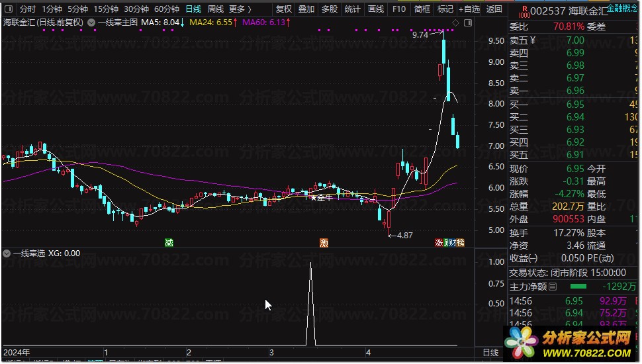Open the main chart indicator dropdown arrow
The height and width of the screenshot is (364, 642).
[91, 23]
